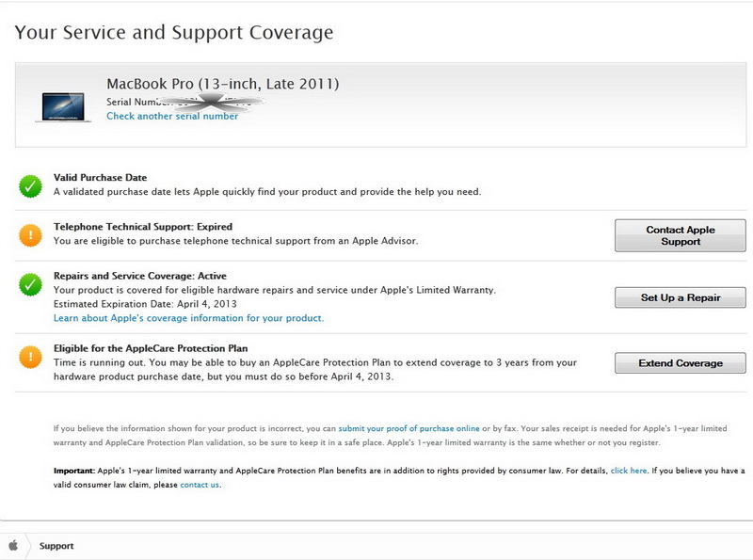The height and width of the screenshot is (560, 753).
Task: Open the contact us link
Action: 200,485
